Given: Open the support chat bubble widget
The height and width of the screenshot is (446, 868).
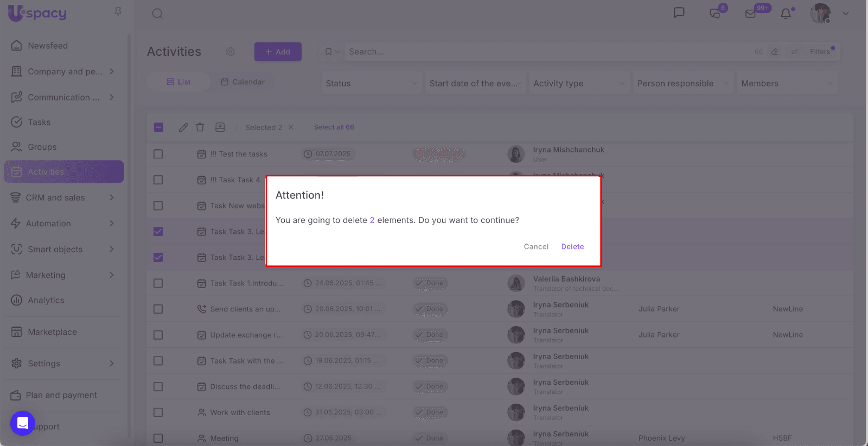Looking at the screenshot, I should (x=23, y=423).
